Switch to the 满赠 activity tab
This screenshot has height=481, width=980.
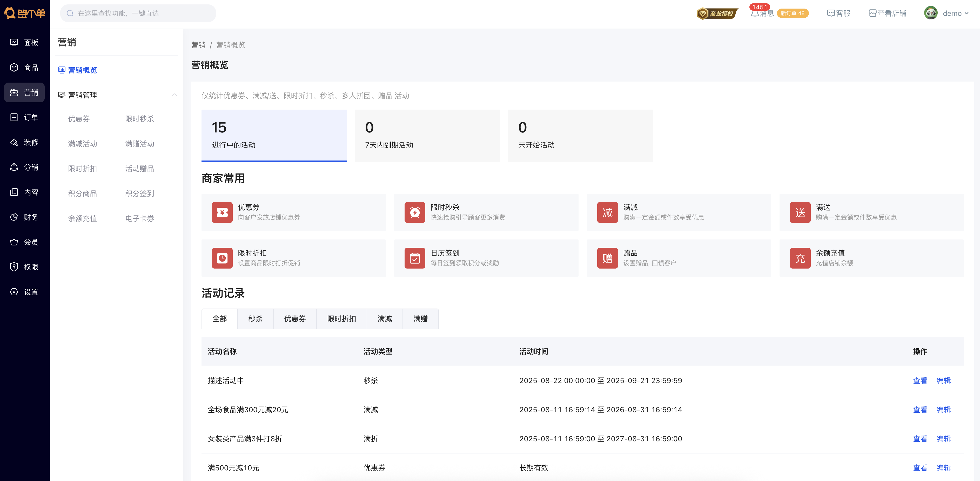[x=420, y=318]
